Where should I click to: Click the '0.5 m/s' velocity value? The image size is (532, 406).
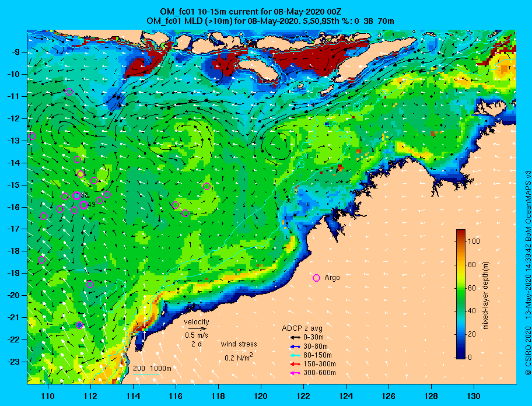click(x=197, y=335)
